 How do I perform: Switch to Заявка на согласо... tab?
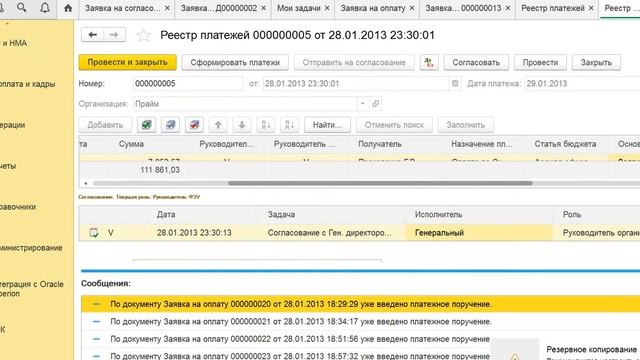coord(122,8)
